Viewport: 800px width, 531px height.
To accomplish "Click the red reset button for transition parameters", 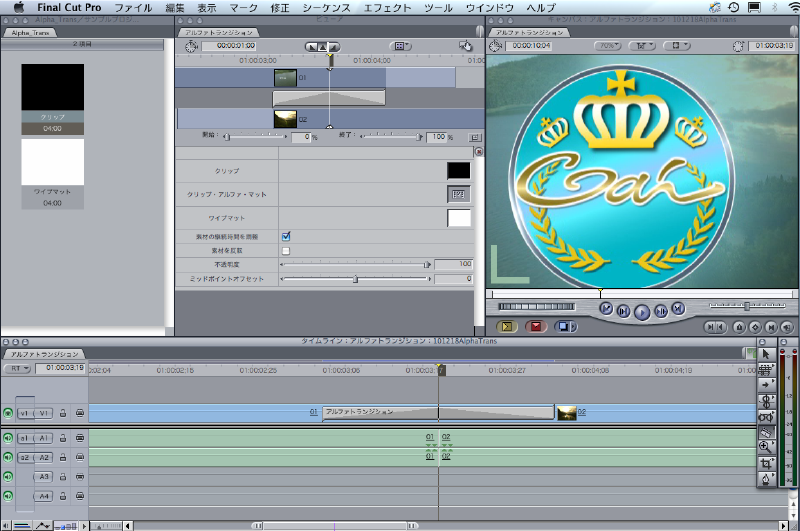I will point(478,152).
